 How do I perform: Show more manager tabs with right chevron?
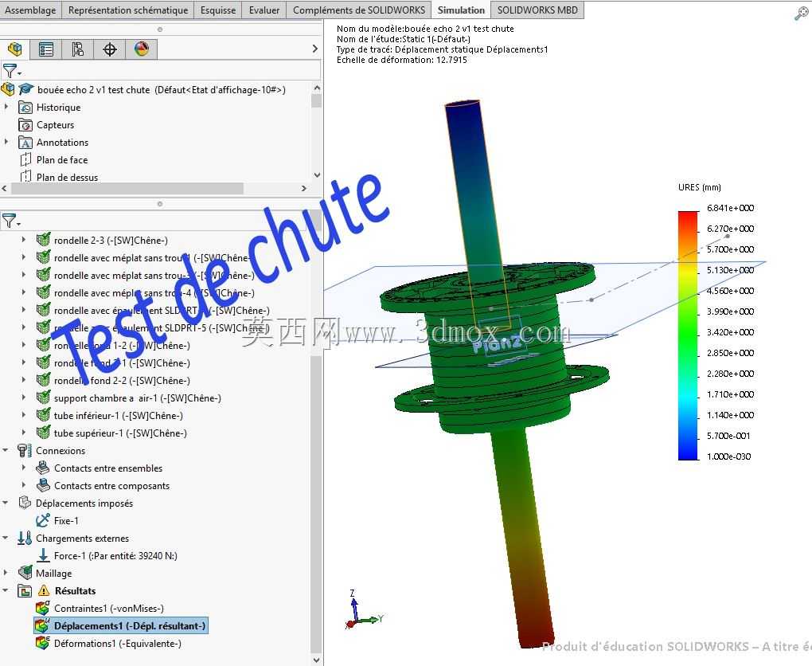point(315,49)
